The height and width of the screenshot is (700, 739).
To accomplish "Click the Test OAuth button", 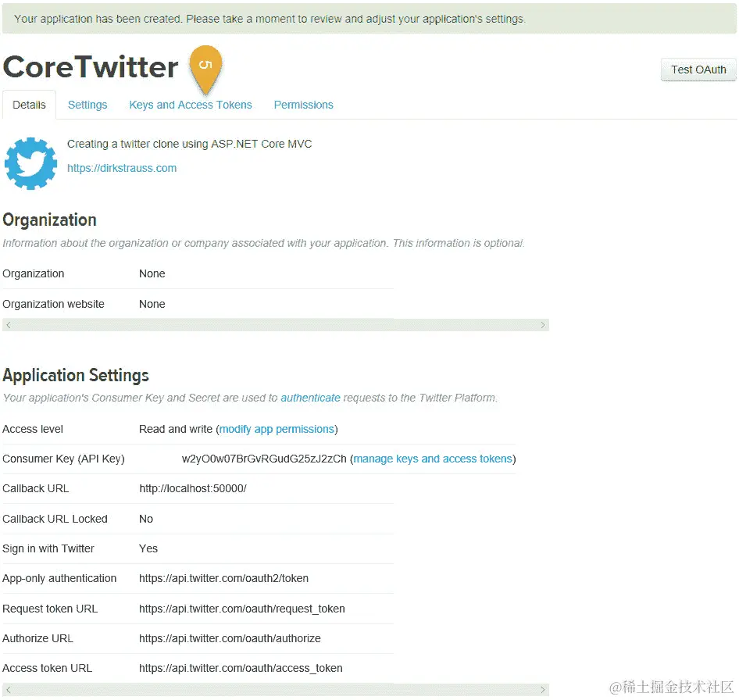I will [x=698, y=70].
